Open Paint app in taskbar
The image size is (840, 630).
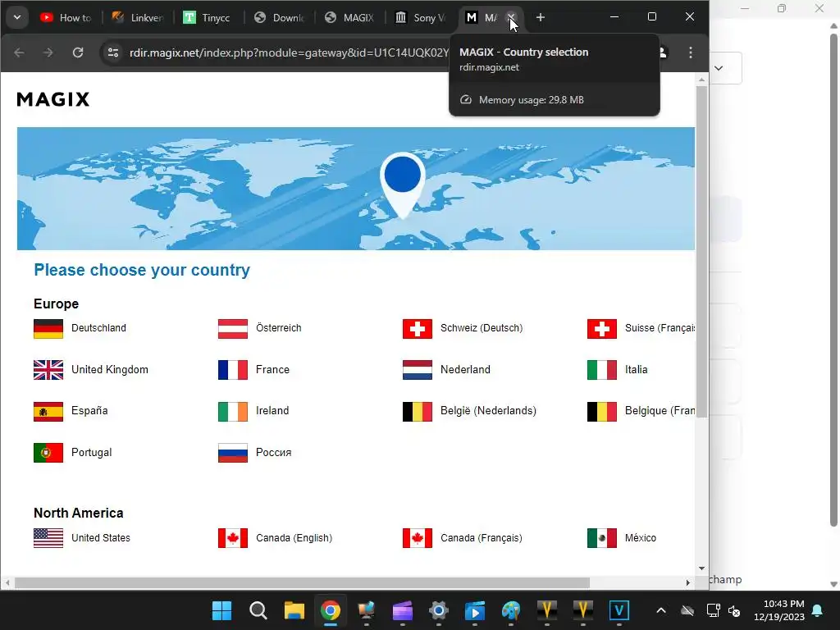(510, 610)
